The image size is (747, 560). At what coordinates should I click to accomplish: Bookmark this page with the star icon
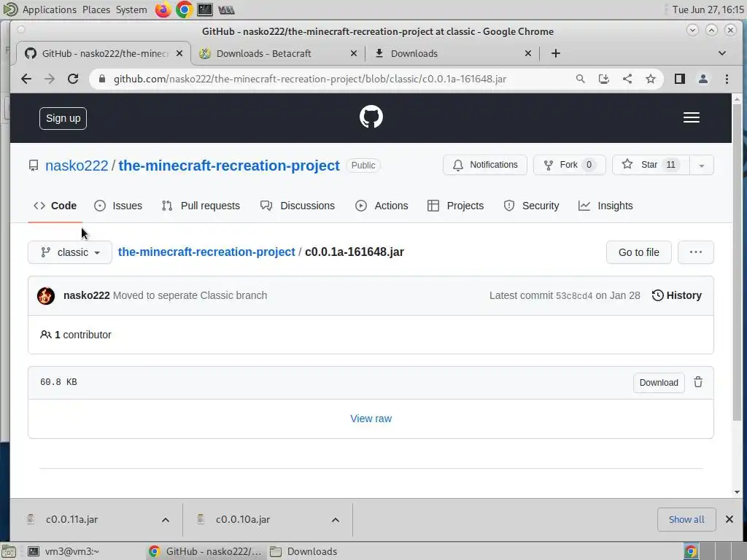point(651,79)
